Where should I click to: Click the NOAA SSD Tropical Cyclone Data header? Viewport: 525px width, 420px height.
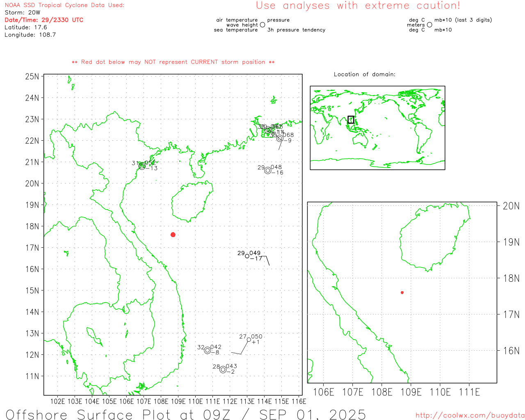pyautogui.click(x=64, y=5)
